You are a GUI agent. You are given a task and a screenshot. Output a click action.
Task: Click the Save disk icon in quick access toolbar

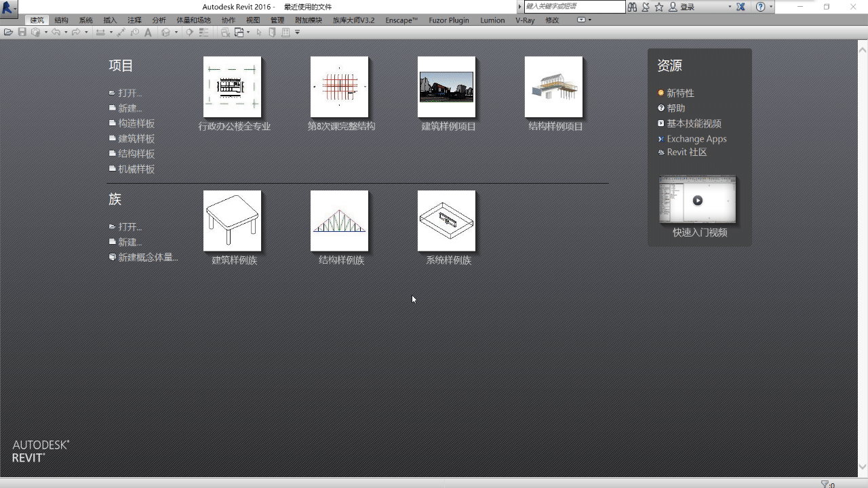(22, 33)
